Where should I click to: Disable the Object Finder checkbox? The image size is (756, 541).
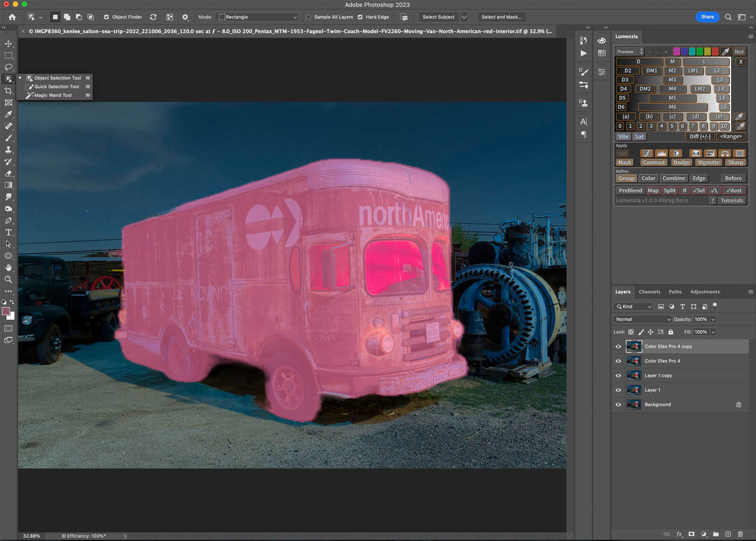coord(106,17)
